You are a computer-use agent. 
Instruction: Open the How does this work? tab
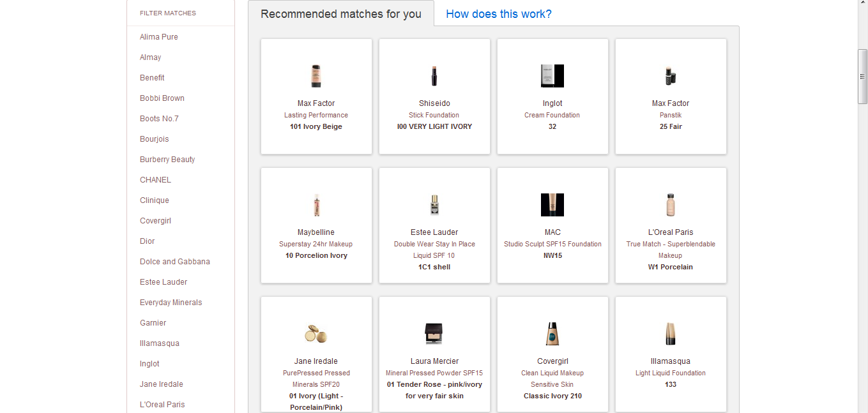(499, 14)
